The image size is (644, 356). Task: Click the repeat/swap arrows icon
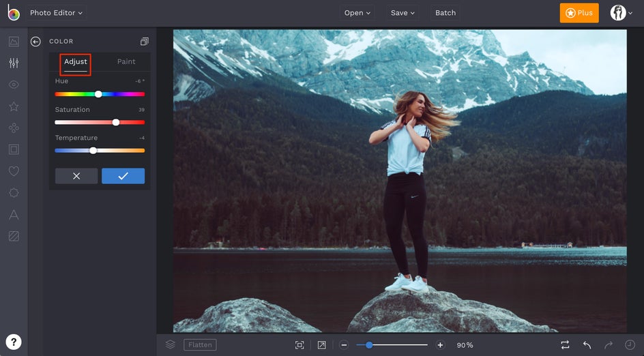[x=565, y=345]
